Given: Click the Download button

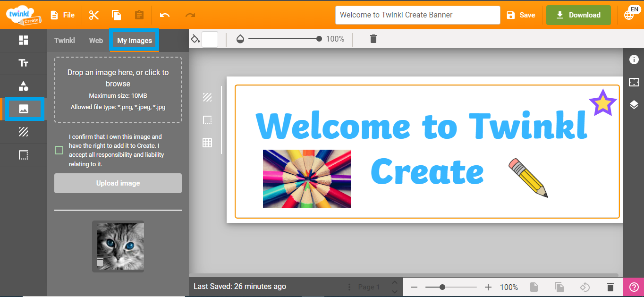Looking at the screenshot, I should [x=578, y=15].
